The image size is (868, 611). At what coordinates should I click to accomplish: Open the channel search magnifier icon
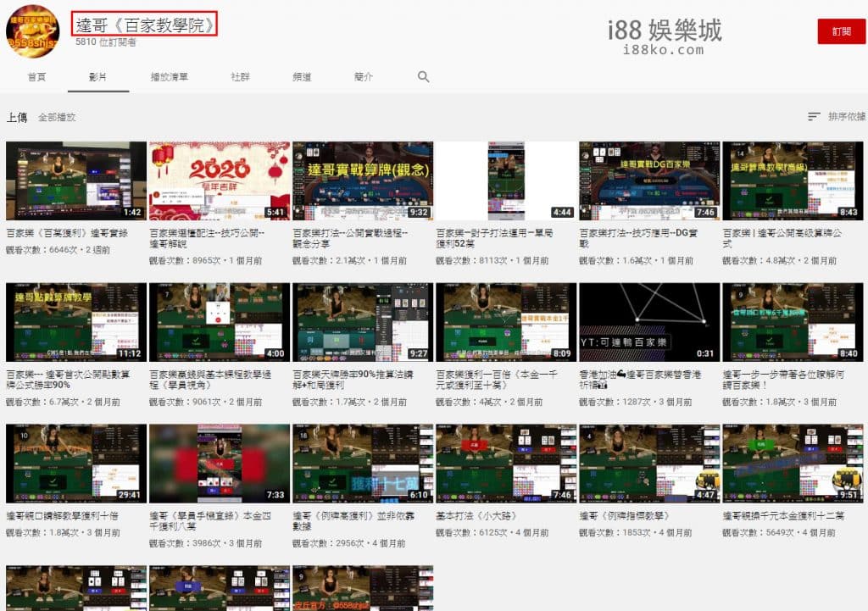pos(424,76)
